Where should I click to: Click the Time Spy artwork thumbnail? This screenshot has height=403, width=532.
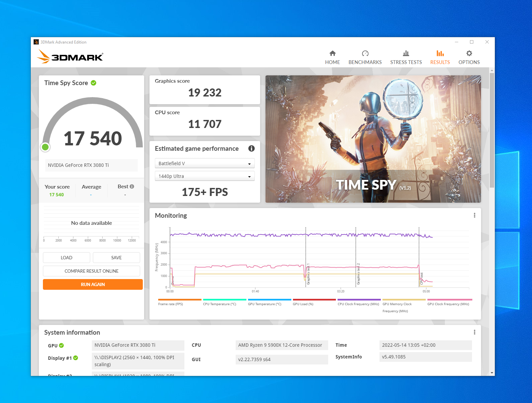click(x=373, y=139)
